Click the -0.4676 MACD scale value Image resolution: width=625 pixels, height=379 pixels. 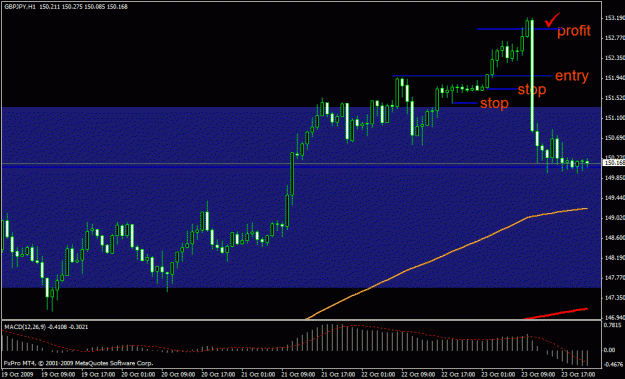coord(613,364)
